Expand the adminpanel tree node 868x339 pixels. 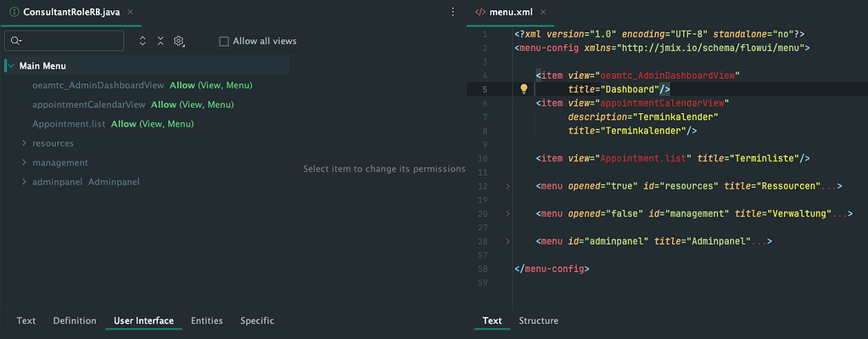[x=24, y=182]
